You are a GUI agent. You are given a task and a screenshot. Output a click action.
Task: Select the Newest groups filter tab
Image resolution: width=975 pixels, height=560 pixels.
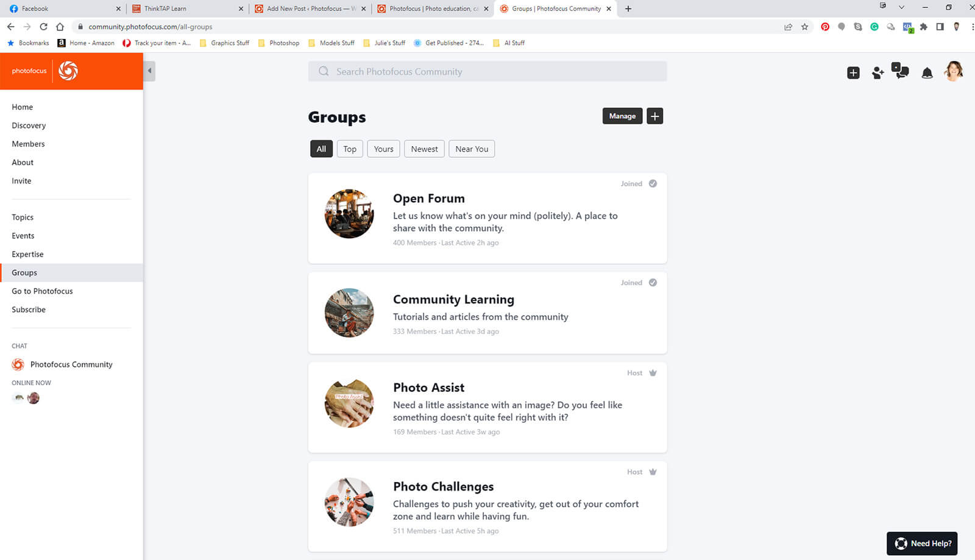click(424, 149)
